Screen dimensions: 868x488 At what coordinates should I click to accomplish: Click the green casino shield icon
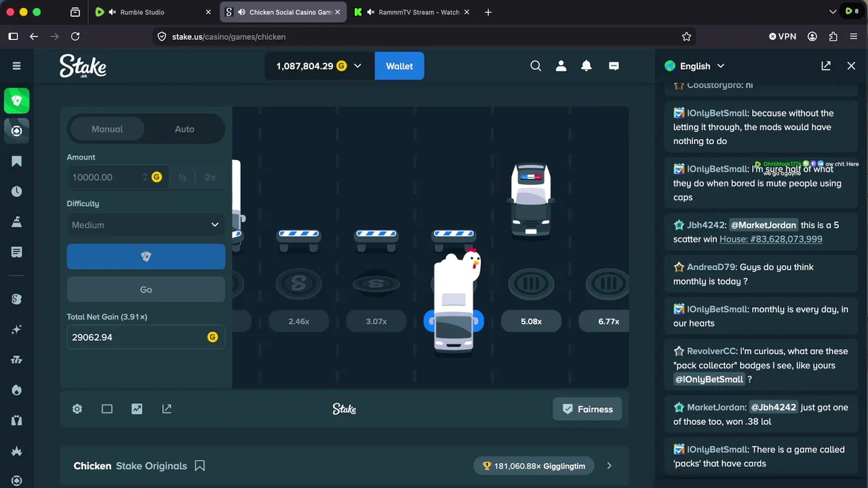17,100
